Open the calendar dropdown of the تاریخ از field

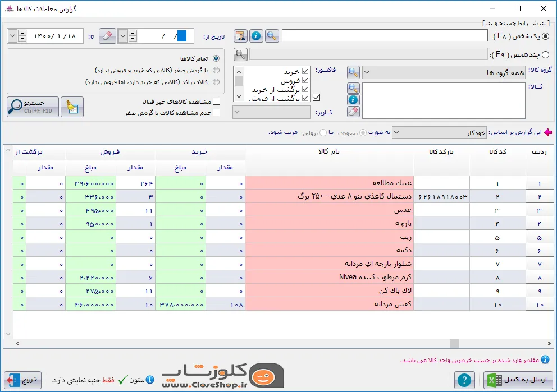[123, 36]
